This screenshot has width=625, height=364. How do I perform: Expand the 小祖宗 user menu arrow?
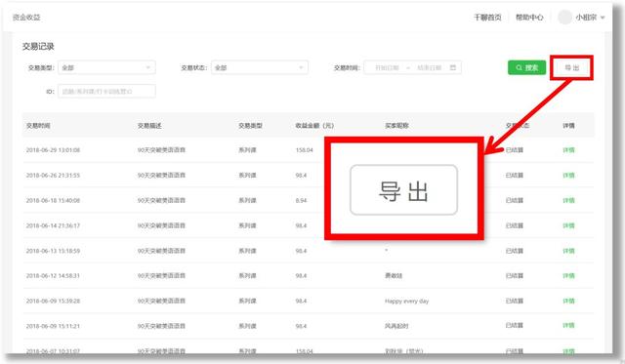(603, 18)
